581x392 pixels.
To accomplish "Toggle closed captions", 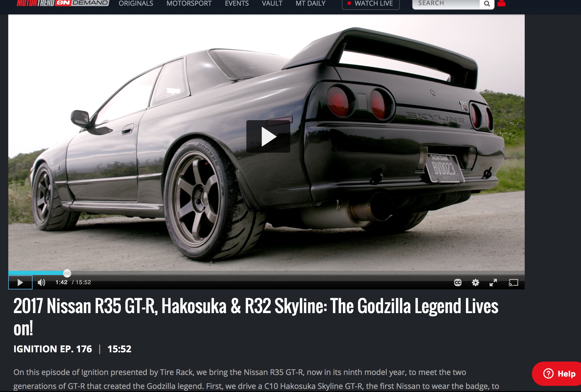I will 458,283.
